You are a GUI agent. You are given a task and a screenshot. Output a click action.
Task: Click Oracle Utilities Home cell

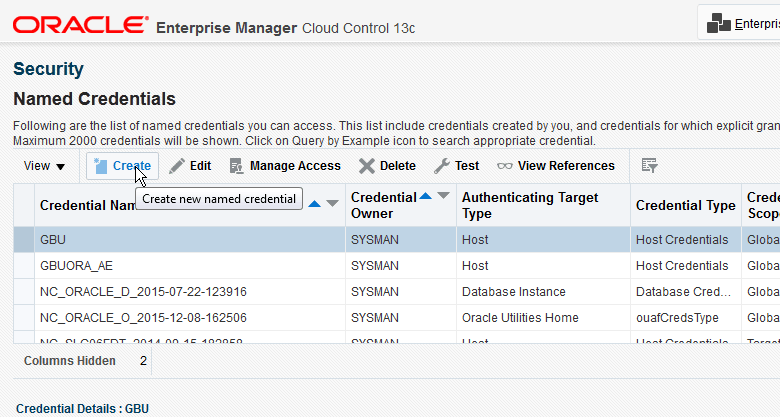click(543, 317)
